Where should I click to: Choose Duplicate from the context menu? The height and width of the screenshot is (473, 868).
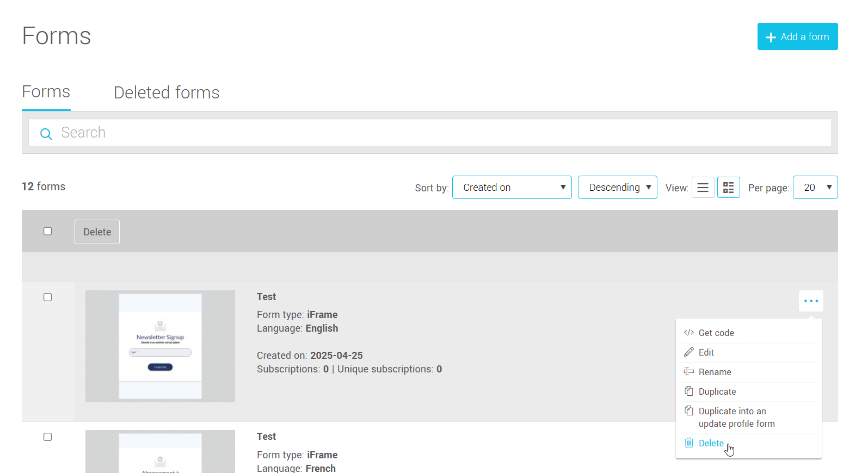tap(717, 391)
